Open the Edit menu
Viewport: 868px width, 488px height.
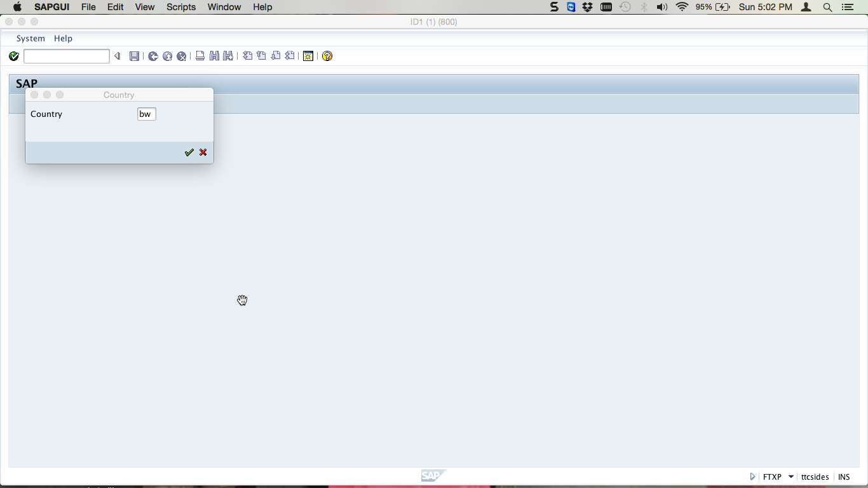pyautogui.click(x=115, y=7)
